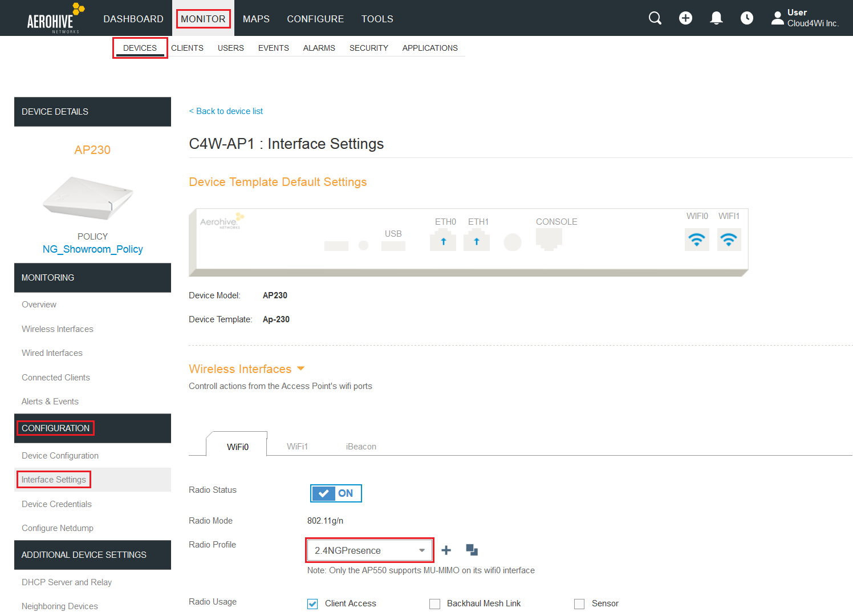The height and width of the screenshot is (616, 853).
Task: Click the plus circle add icon
Action: [x=685, y=18]
